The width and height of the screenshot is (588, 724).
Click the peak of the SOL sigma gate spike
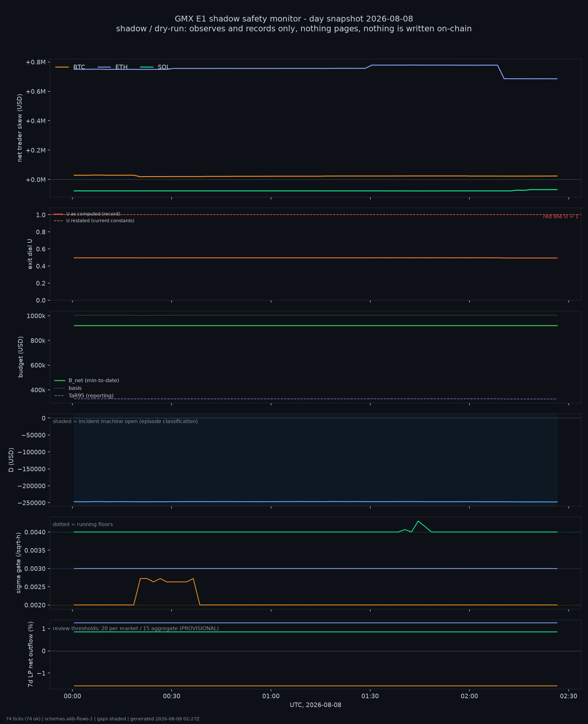point(418,521)
